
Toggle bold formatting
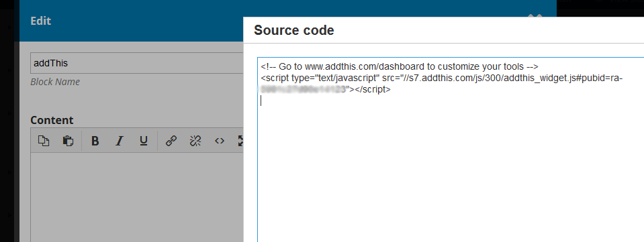pos(95,141)
